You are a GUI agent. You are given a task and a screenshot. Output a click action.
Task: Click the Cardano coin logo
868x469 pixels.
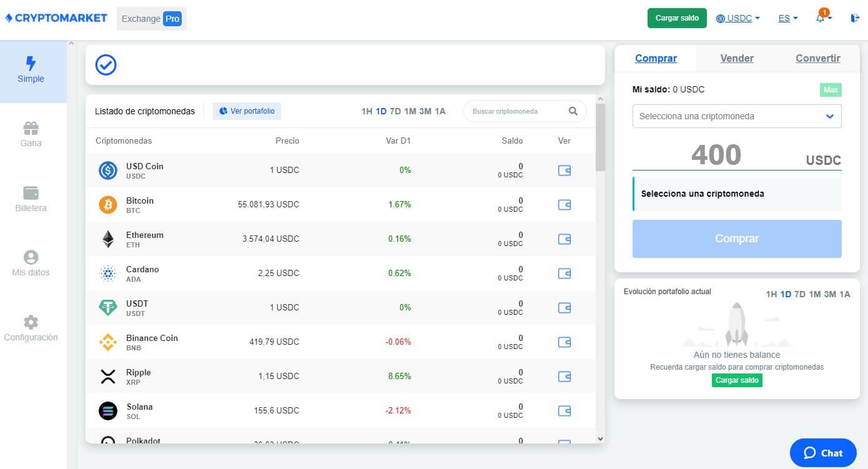(108, 274)
